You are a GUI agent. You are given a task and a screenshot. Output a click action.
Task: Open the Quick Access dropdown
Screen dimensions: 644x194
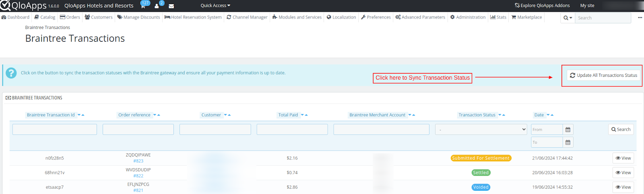click(x=215, y=6)
